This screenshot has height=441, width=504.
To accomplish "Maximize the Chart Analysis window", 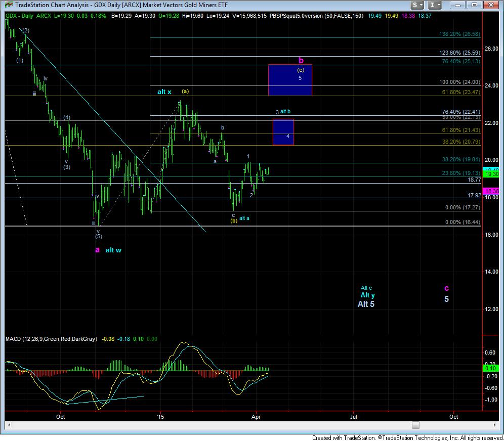I will 474,5.
